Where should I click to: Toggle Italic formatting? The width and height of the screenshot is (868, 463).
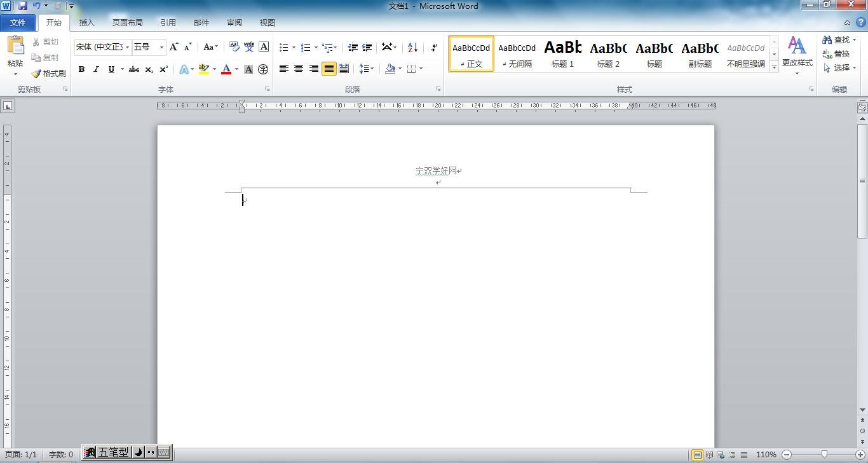point(96,69)
